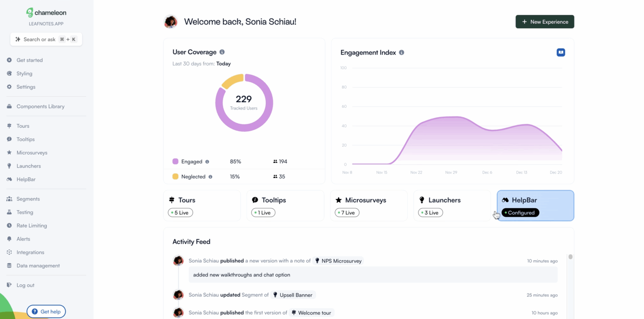Click the Activity Feed scrollbar thumb

click(571, 257)
